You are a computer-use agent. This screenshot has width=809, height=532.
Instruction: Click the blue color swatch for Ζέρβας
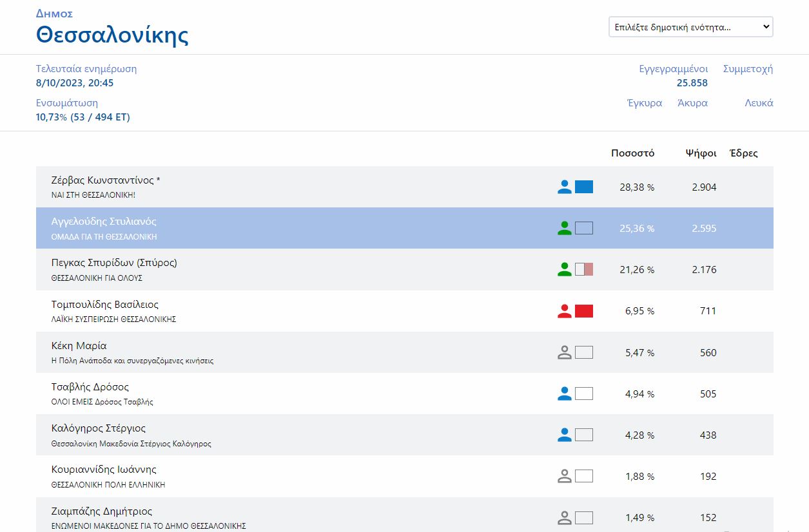pos(584,187)
